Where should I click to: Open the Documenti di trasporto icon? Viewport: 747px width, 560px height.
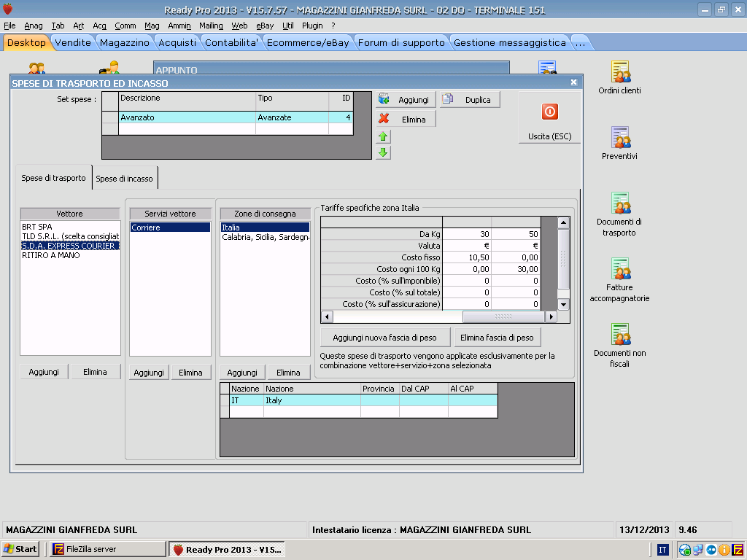click(x=619, y=214)
